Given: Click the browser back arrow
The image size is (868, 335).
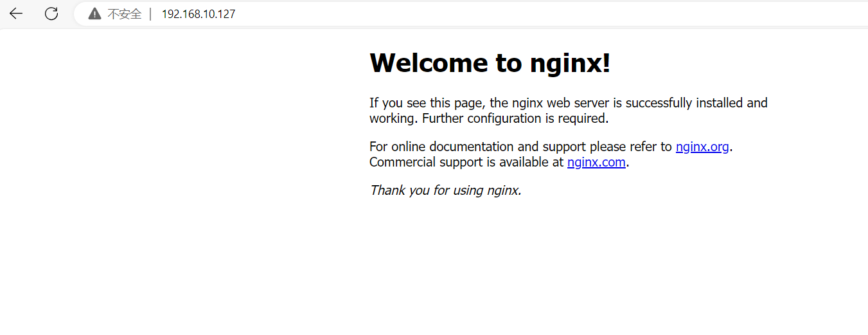Looking at the screenshot, I should 16,14.
